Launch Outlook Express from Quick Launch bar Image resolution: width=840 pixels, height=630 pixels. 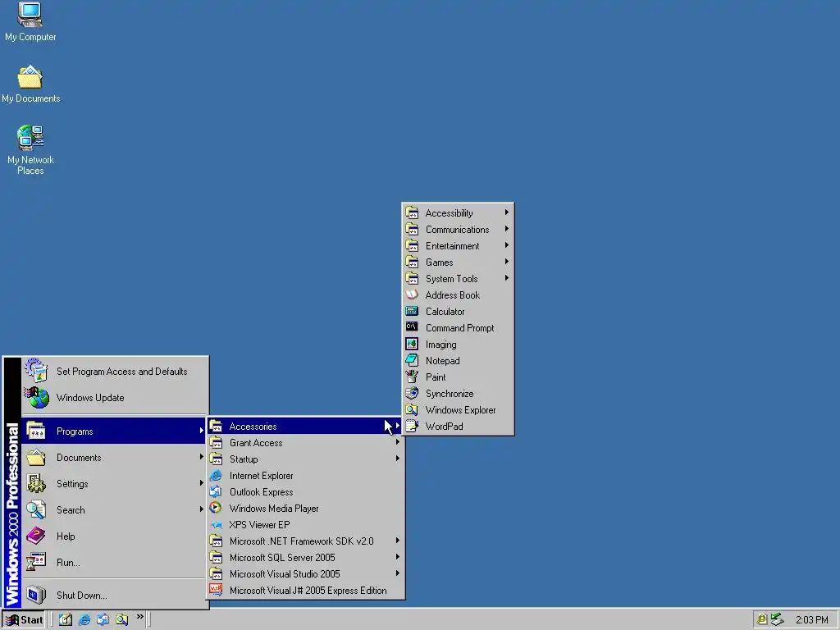[103, 620]
